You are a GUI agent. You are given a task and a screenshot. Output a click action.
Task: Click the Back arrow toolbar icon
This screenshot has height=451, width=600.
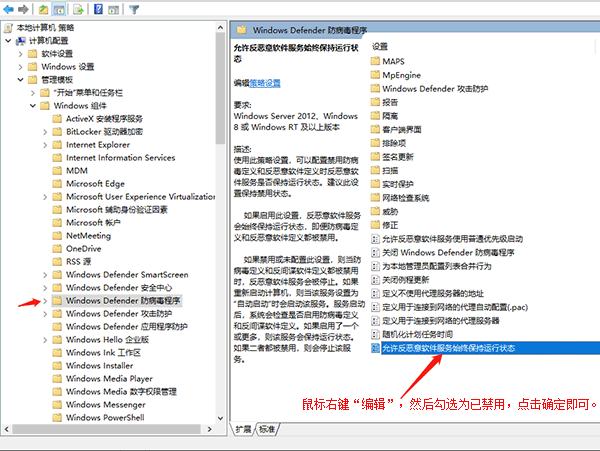click(8, 9)
